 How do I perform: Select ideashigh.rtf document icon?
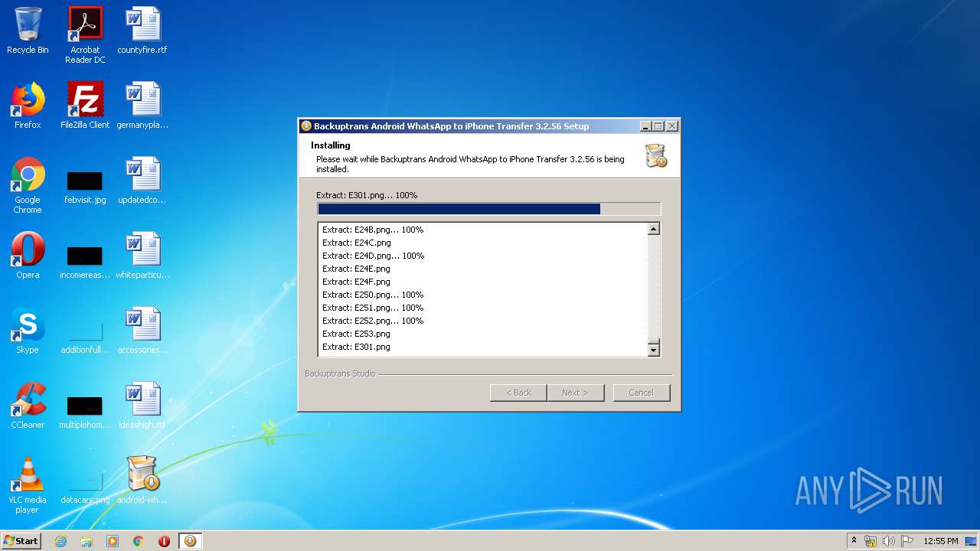pos(142,406)
